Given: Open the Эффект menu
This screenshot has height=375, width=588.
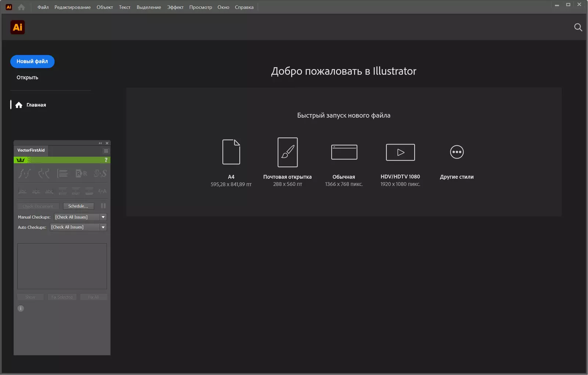Looking at the screenshot, I should point(175,7).
